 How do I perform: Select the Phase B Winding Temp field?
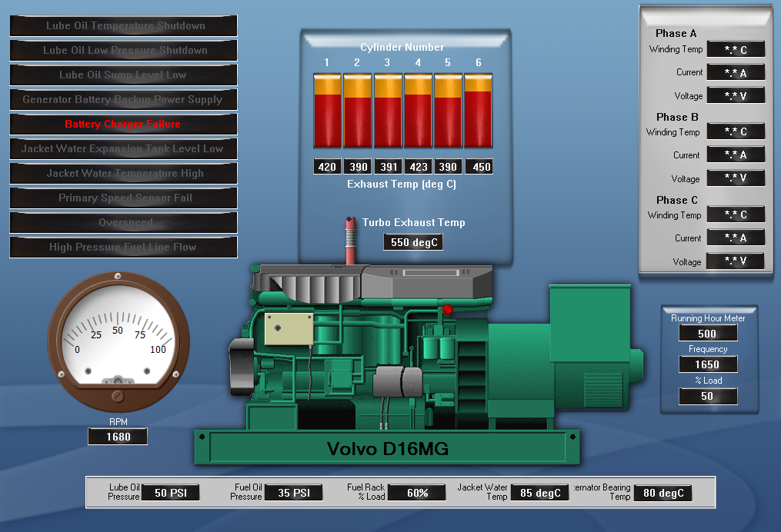736,131
